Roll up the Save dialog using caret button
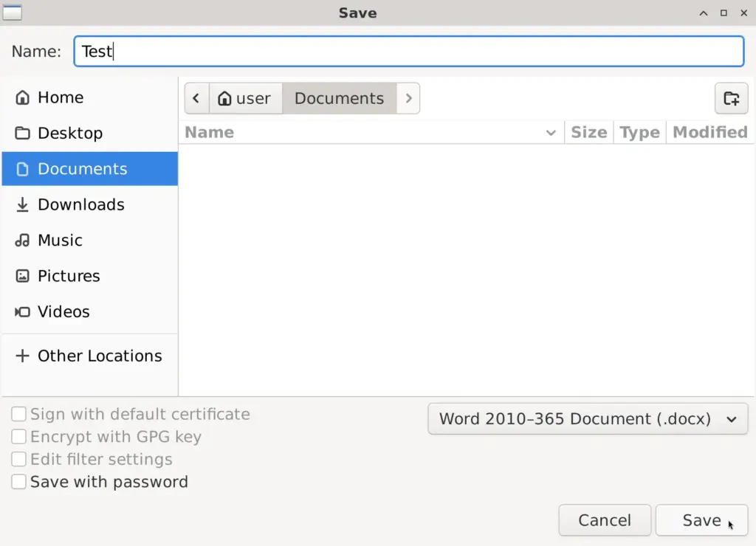Viewport: 756px width, 546px height. [704, 13]
